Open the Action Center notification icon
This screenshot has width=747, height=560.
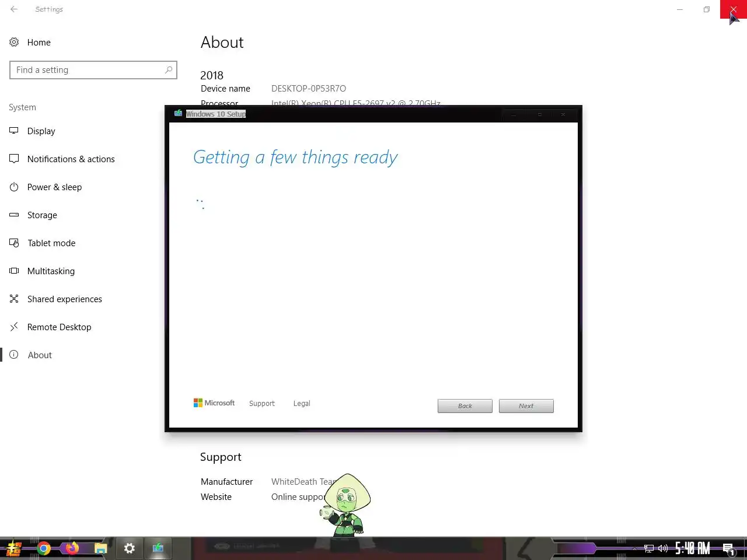pos(729,549)
